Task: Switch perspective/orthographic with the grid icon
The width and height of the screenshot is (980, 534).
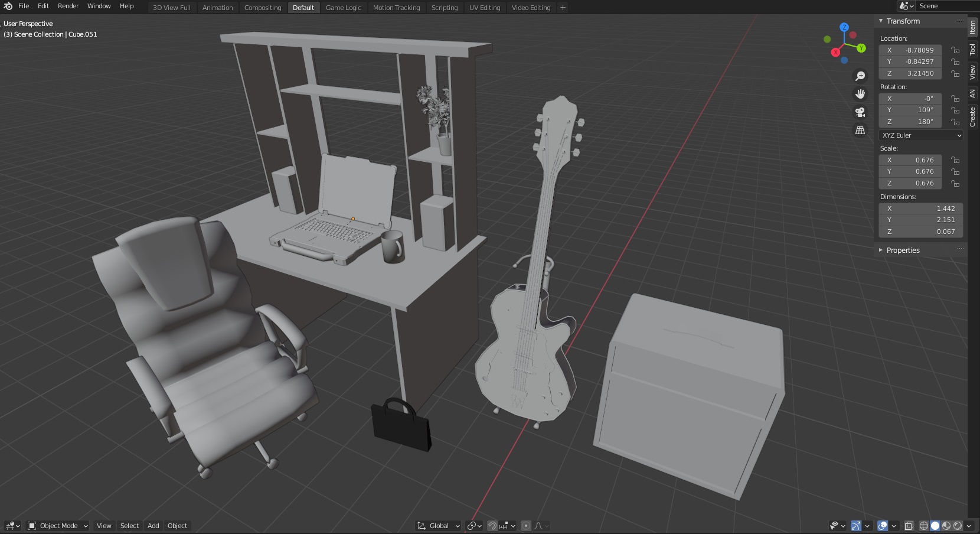Action: click(860, 130)
